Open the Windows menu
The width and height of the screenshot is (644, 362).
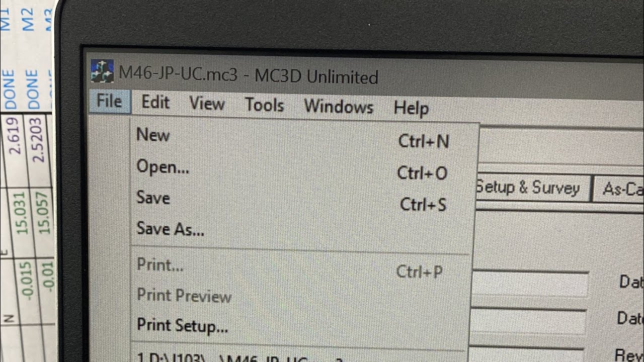tap(339, 107)
